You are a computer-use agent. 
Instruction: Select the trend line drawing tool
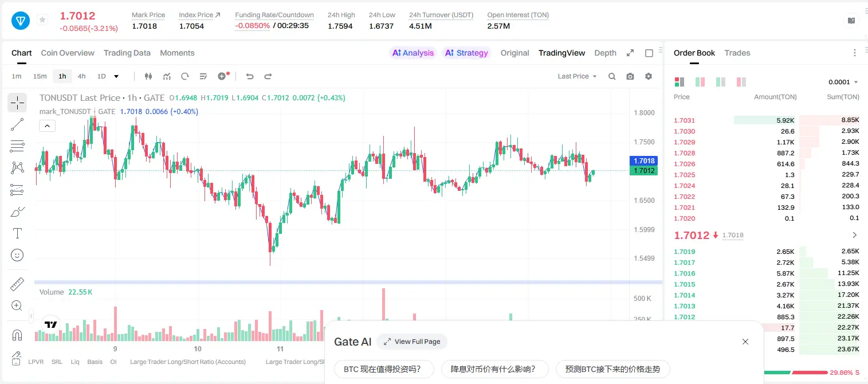(17, 124)
